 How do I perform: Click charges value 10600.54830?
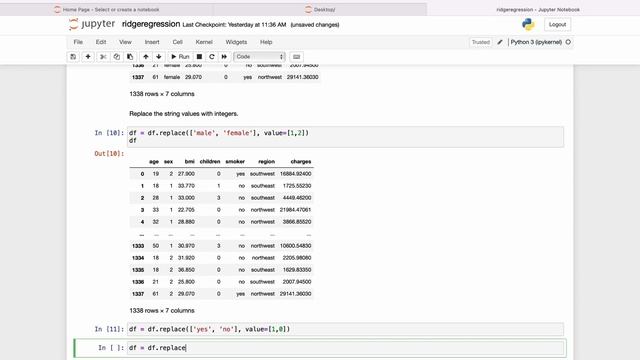296,246
